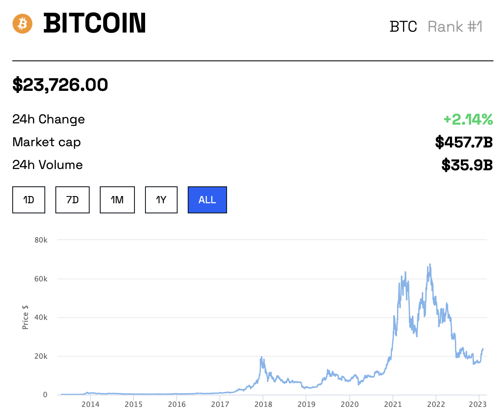Click the Bitcoin logo icon
This screenshot has width=504, height=420.
coord(22,24)
